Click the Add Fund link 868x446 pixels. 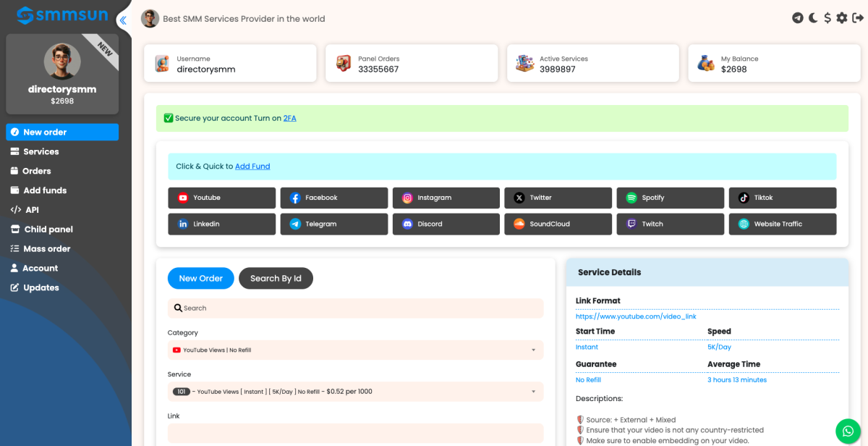(252, 167)
